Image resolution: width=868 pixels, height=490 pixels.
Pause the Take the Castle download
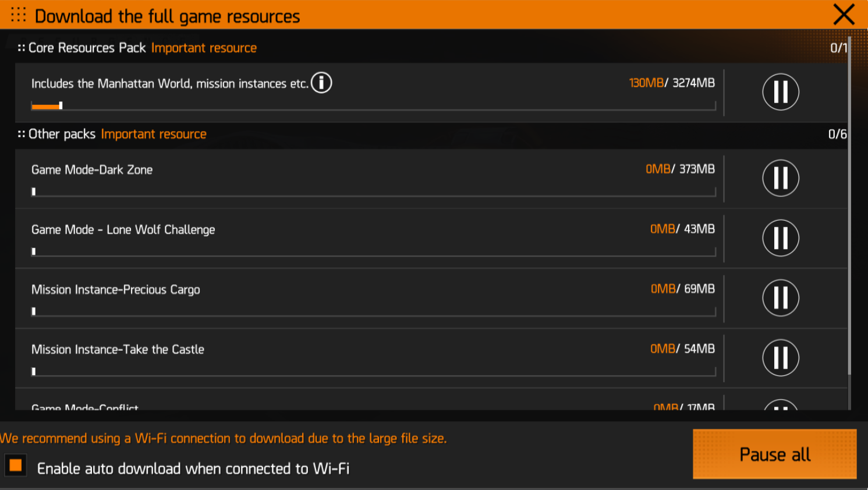point(780,358)
